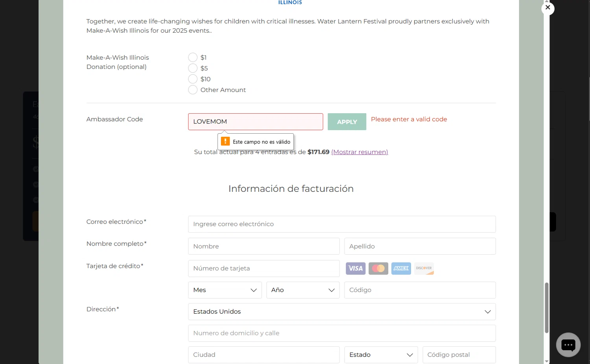Open the Mes expiration month dropdown
The height and width of the screenshot is (364, 590).
[225, 290]
